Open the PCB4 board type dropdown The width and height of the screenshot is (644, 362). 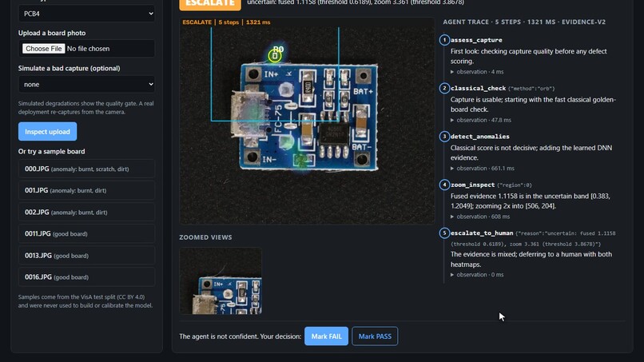point(86,14)
